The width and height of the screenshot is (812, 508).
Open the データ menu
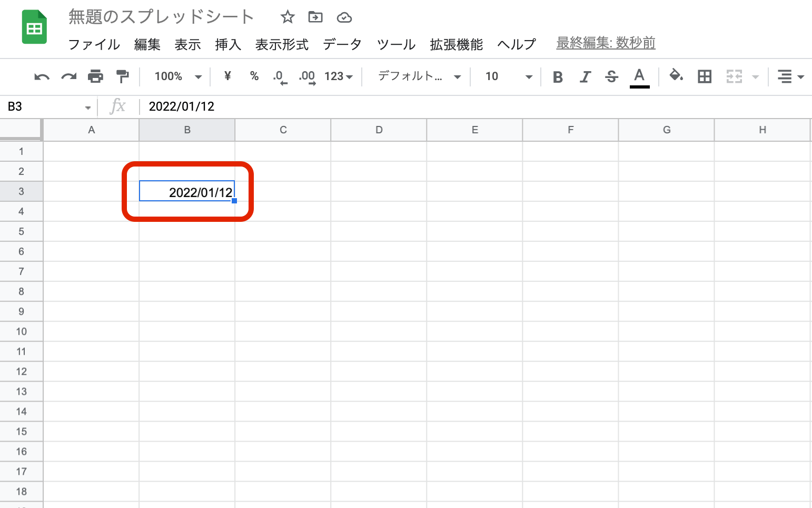342,45
